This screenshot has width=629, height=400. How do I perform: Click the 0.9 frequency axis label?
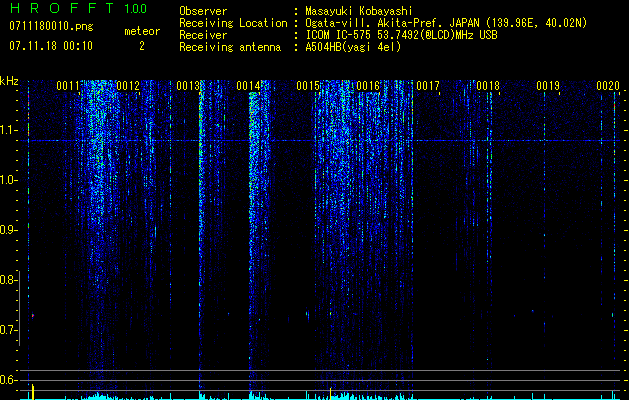pyautogui.click(x=9, y=230)
